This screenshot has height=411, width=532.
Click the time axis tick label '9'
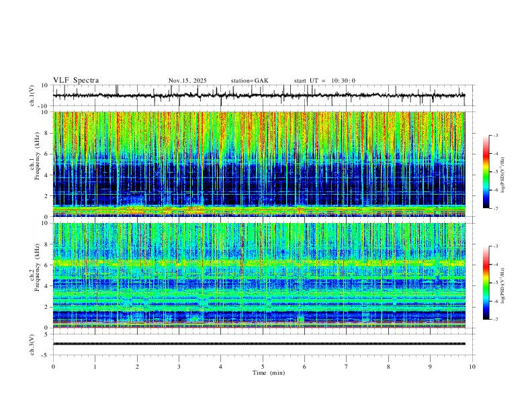point(430,367)
